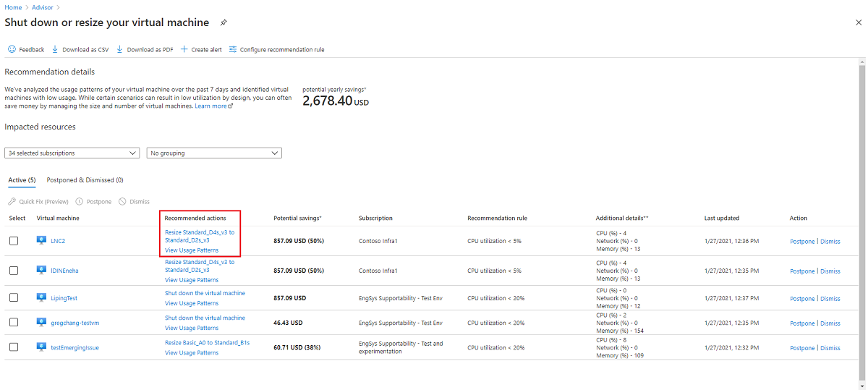The image size is (868, 390).
Task: Expand the No grouping dropdown
Action: coord(214,153)
